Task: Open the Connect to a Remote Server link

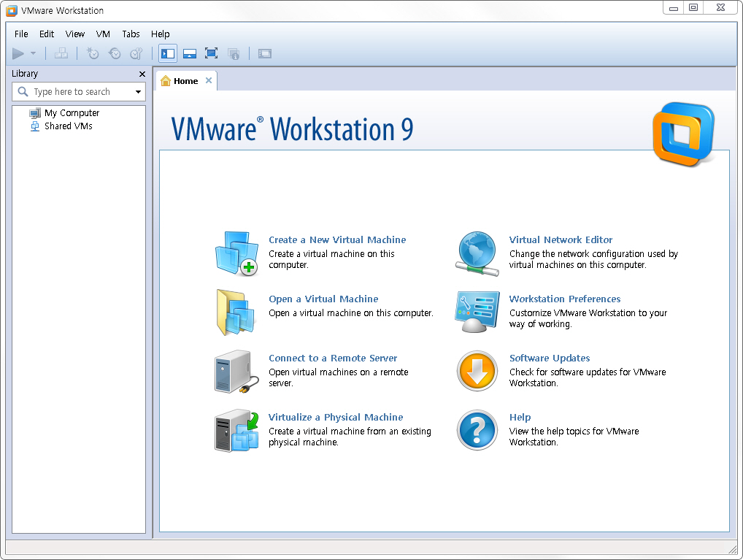Action: (333, 358)
